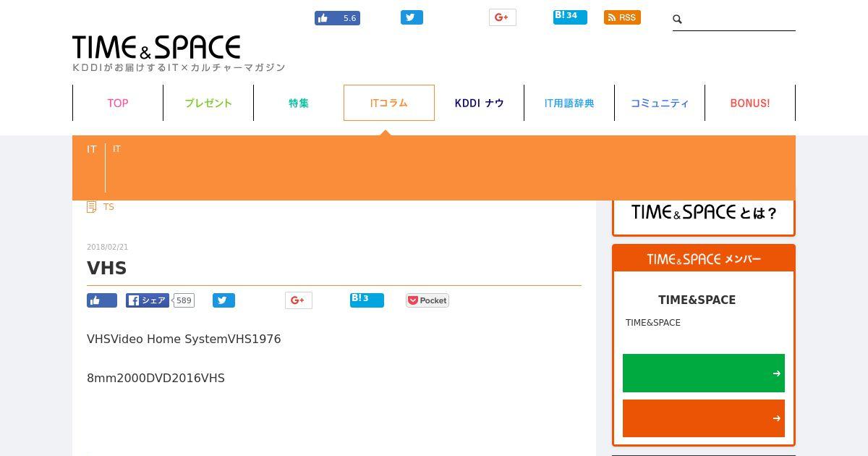The height and width of the screenshot is (456, 868).
Task: Open the RSS feed button
Action: click(622, 17)
